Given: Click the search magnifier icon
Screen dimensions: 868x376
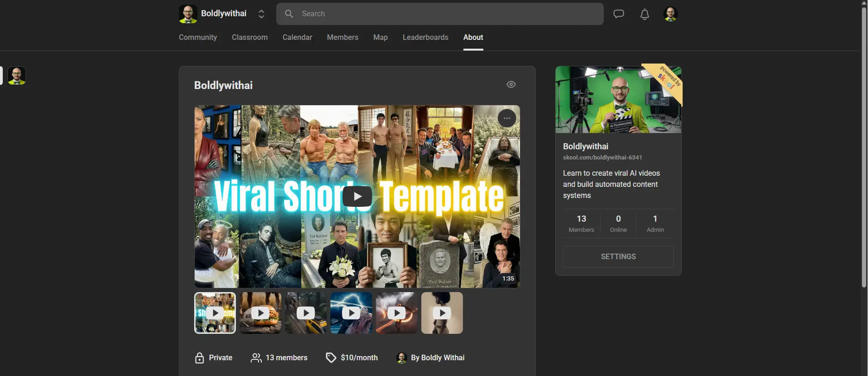Looking at the screenshot, I should (289, 14).
